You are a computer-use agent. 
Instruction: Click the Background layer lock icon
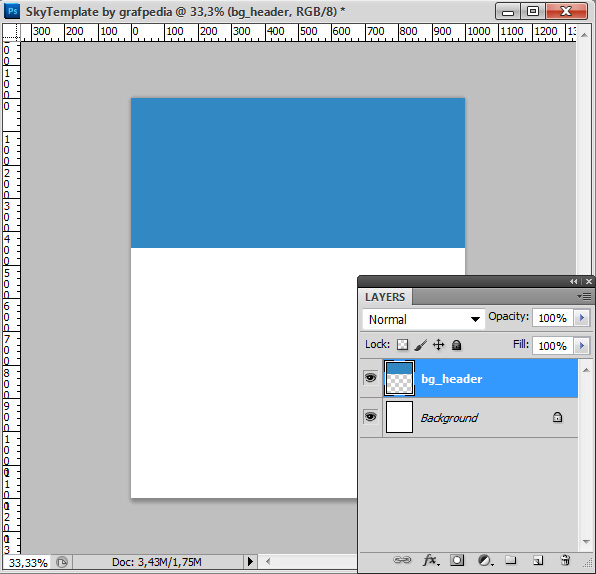pos(557,417)
